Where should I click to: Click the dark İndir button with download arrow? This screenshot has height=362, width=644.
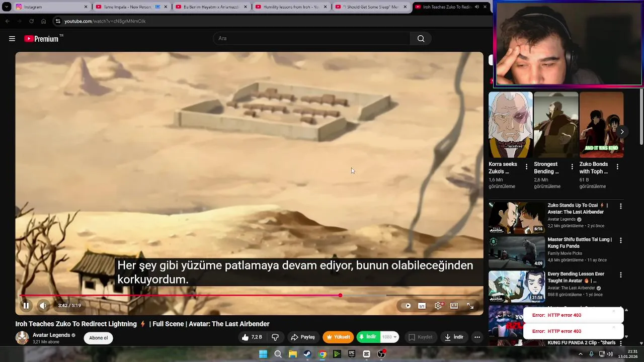(x=454, y=337)
